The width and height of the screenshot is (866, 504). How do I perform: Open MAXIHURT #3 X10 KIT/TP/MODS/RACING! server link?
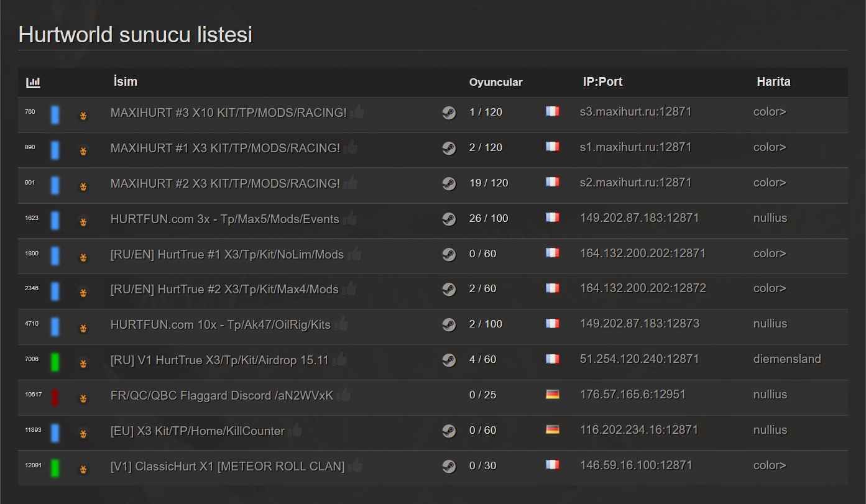228,112
